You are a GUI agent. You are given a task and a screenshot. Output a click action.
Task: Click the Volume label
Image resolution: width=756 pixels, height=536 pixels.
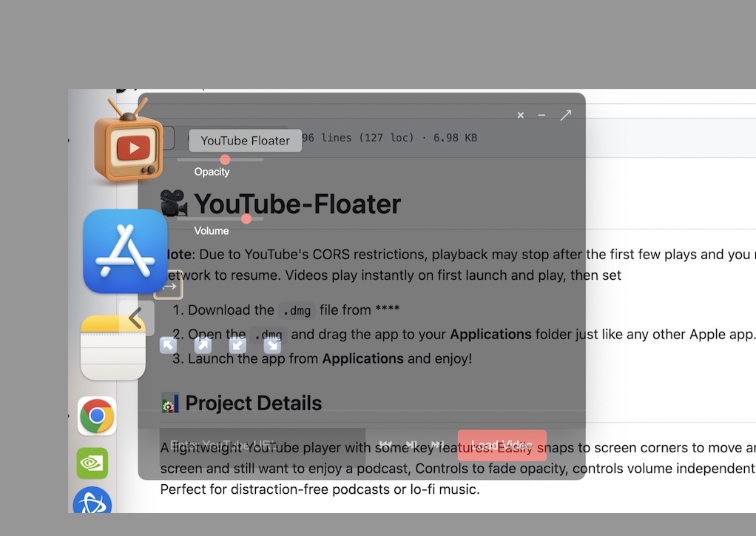[211, 230]
